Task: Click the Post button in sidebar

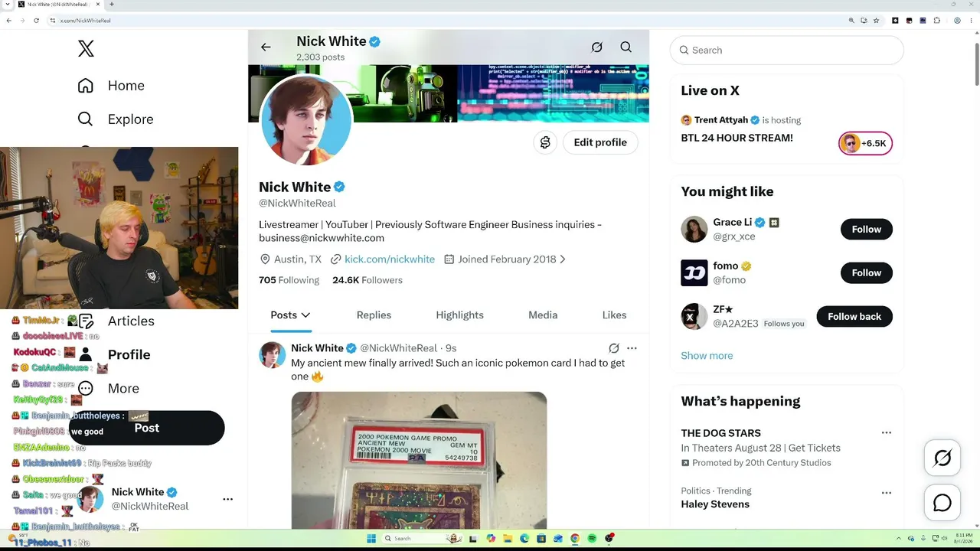Action: coord(147,428)
